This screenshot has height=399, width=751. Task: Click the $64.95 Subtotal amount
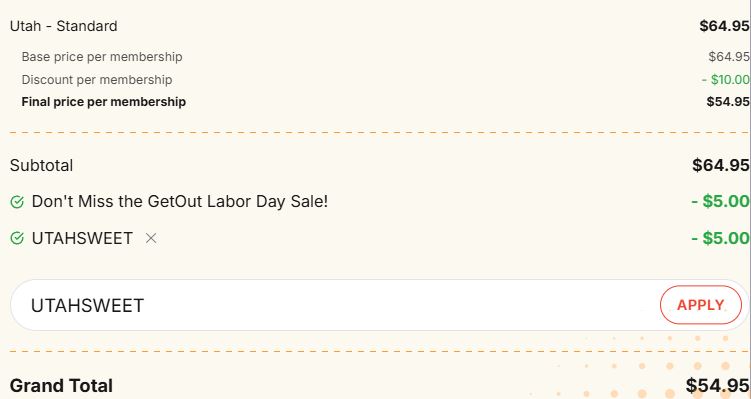point(721,165)
